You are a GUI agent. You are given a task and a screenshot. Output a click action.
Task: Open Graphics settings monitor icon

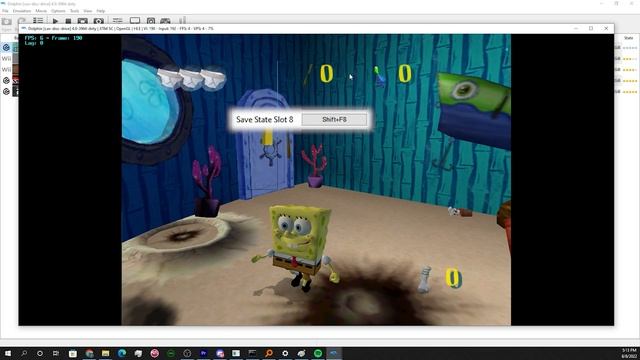coord(135,21)
